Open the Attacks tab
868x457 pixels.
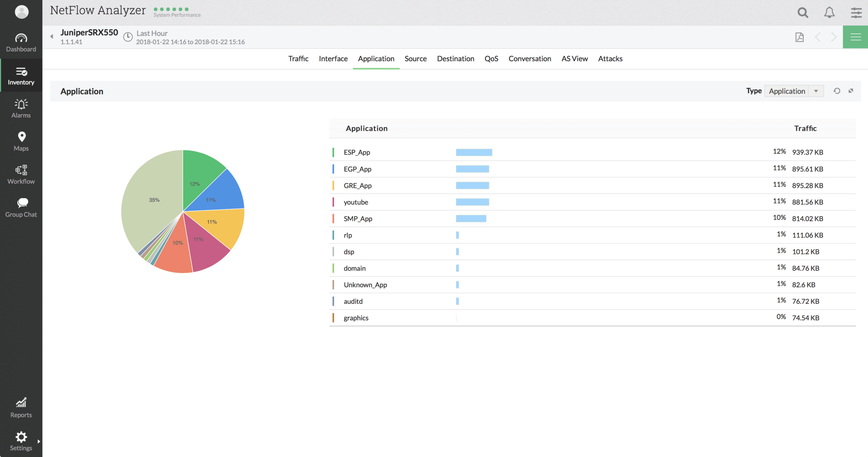[610, 59]
